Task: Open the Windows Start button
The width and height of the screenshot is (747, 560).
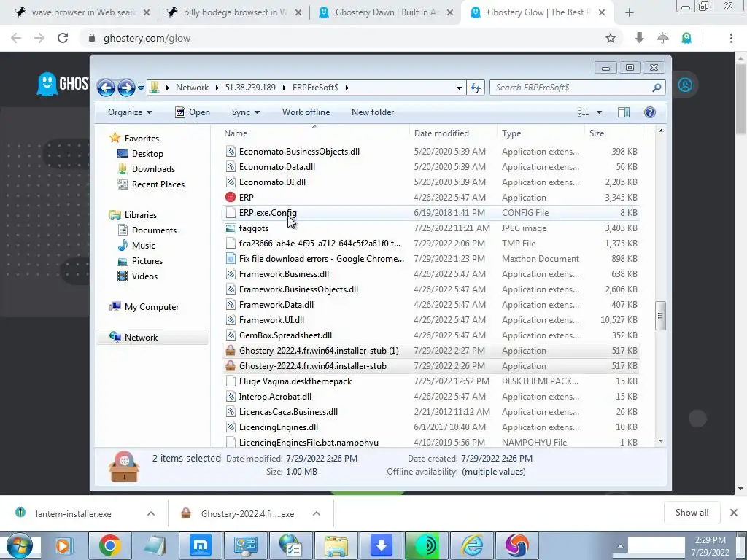Action: (20, 545)
